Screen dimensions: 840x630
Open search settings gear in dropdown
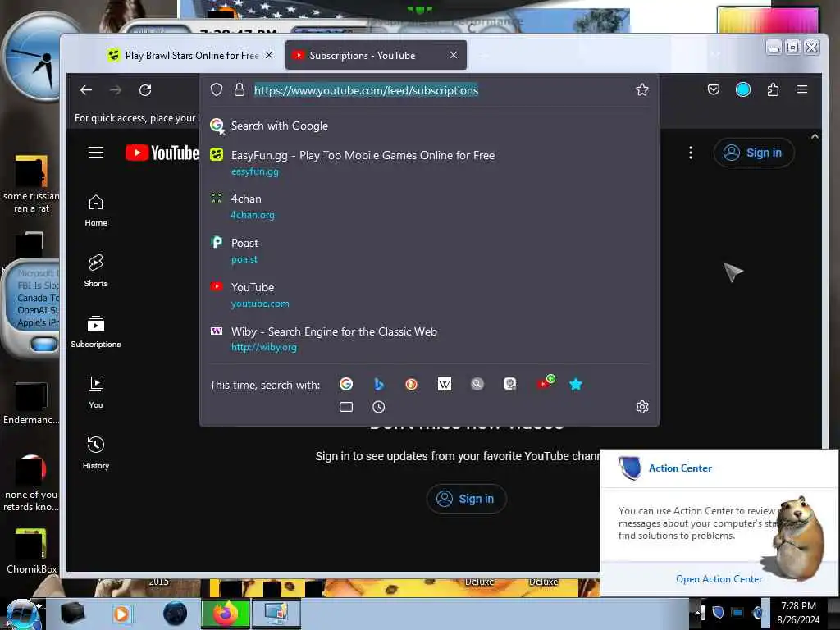pos(641,407)
